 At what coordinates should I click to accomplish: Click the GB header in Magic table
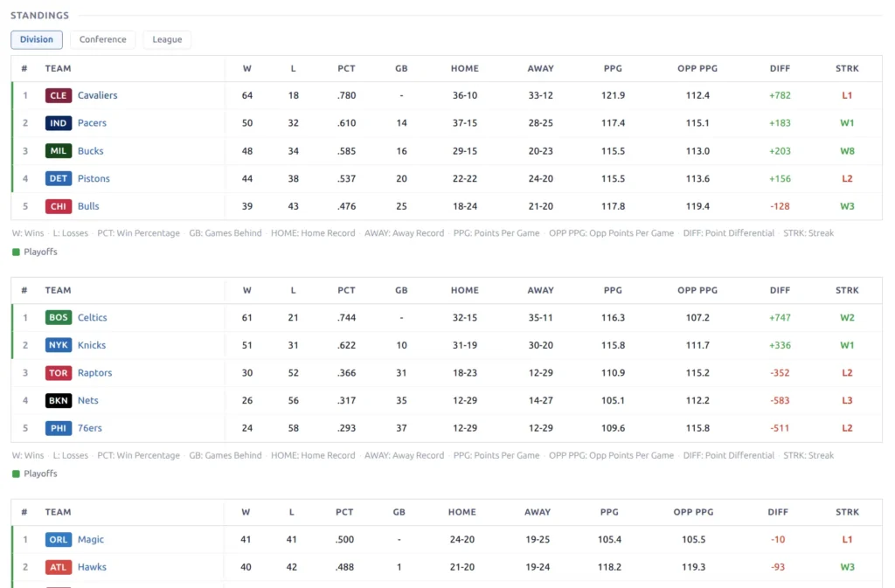(x=399, y=512)
